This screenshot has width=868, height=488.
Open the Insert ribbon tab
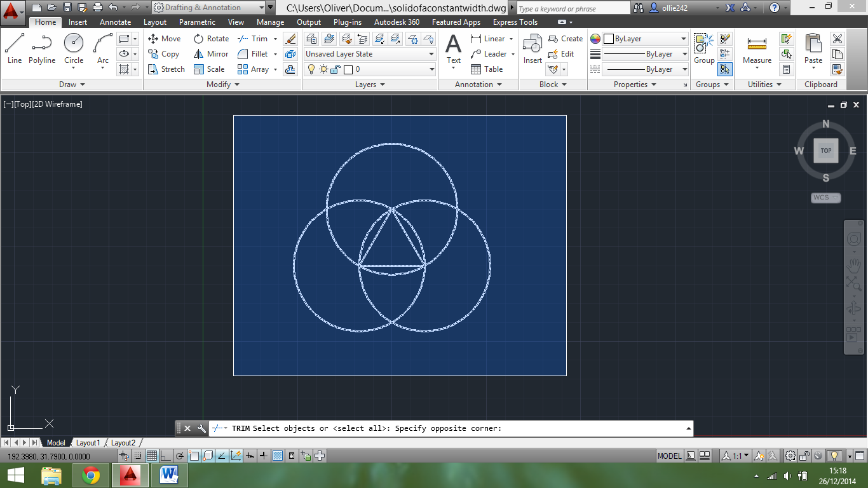[78, 22]
